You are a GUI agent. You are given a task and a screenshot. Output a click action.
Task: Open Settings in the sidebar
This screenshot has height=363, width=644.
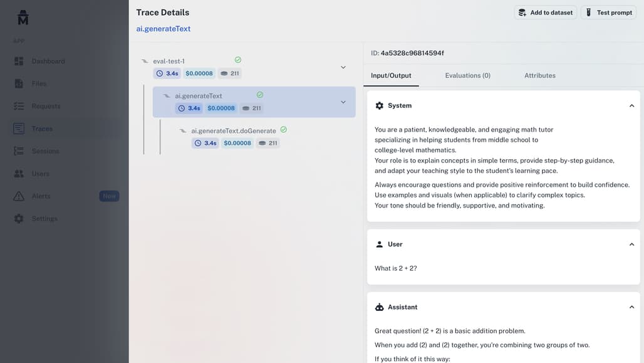[44, 218]
